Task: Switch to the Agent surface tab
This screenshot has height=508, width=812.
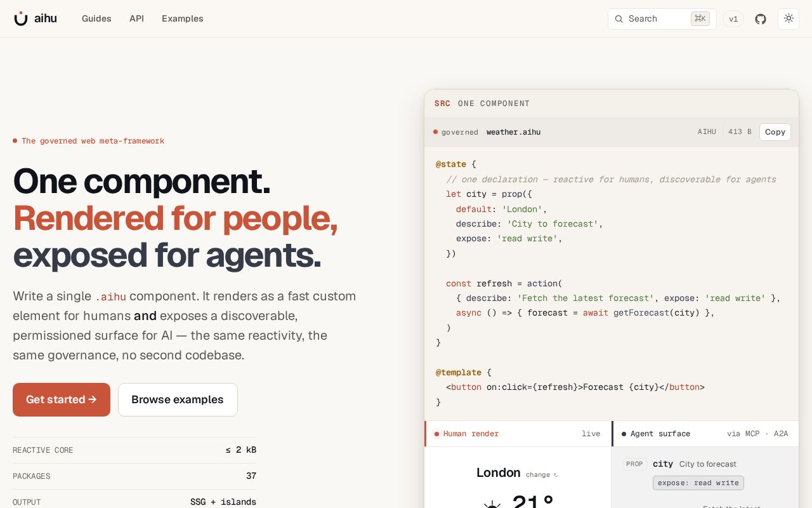Action: [x=705, y=434]
